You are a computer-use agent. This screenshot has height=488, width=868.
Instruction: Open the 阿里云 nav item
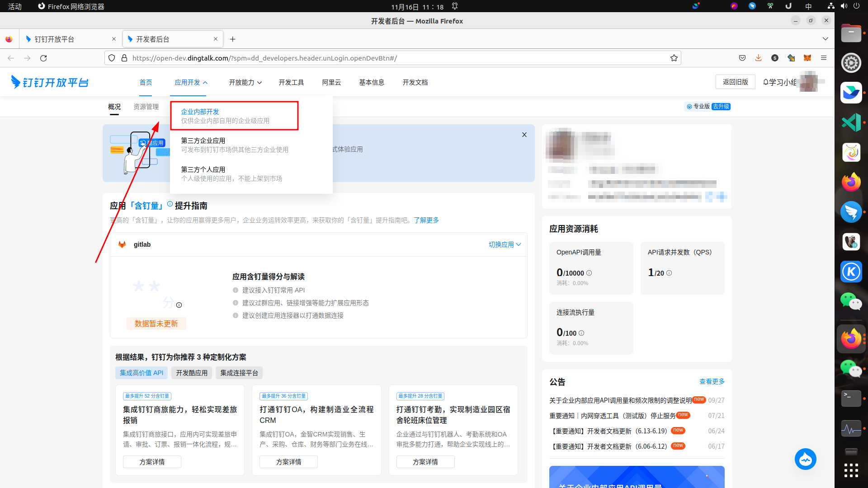pyautogui.click(x=331, y=82)
